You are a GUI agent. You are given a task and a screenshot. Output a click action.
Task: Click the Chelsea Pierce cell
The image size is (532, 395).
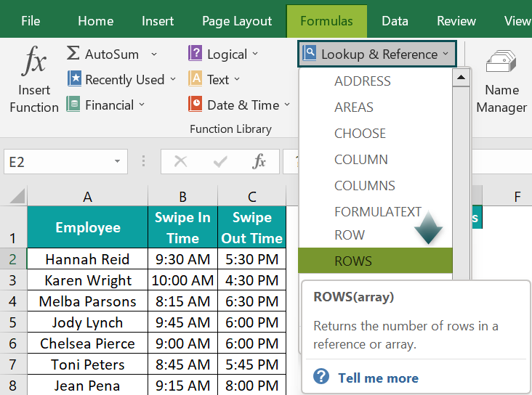point(87,343)
